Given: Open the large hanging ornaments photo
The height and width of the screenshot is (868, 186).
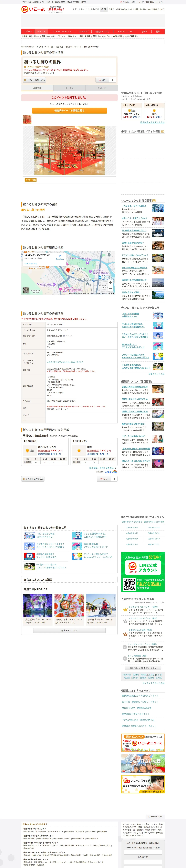Looking at the screenshot, I should tap(70, 150).
